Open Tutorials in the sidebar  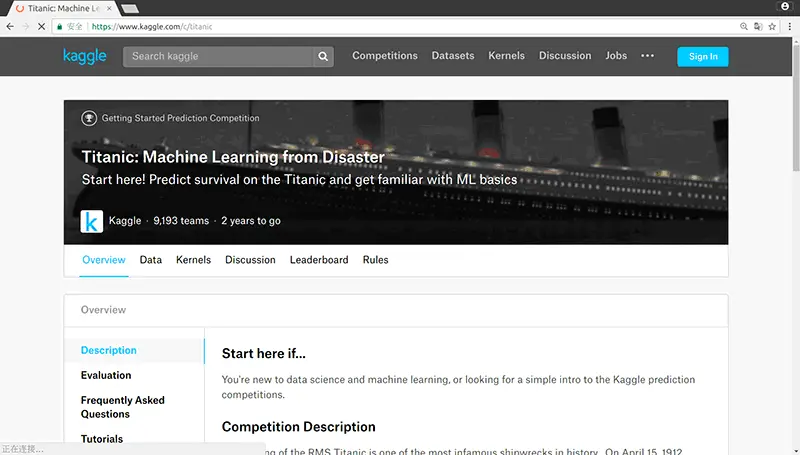(102, 439)
